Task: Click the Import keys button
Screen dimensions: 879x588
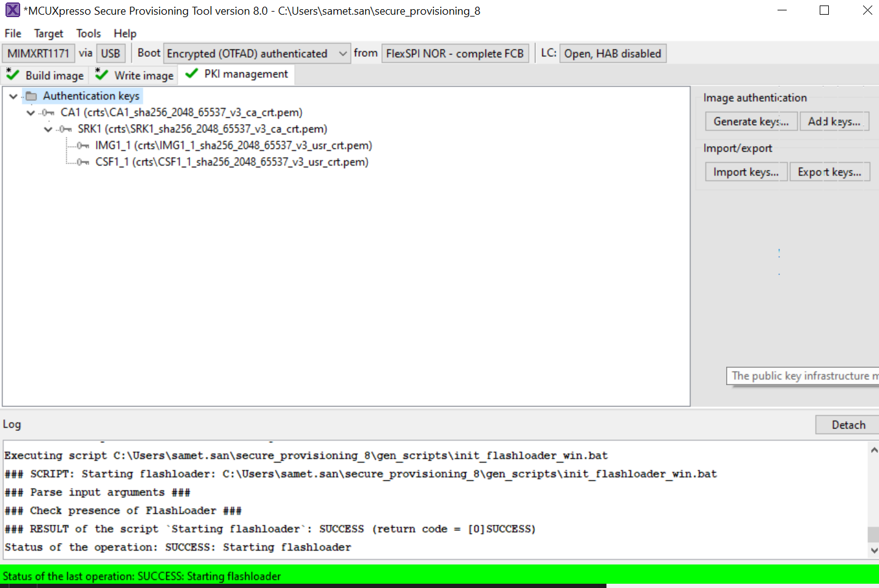Action: 746,171
